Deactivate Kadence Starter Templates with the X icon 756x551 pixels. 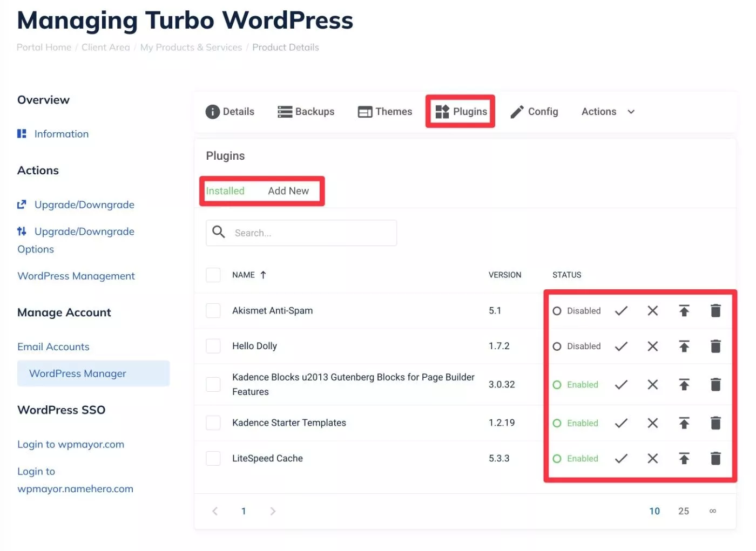652,423
